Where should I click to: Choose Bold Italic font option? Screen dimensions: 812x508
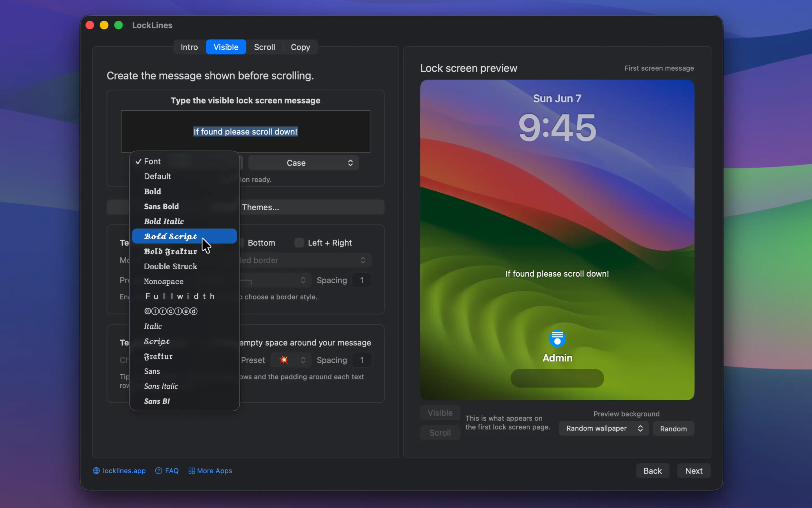(184, 221)
